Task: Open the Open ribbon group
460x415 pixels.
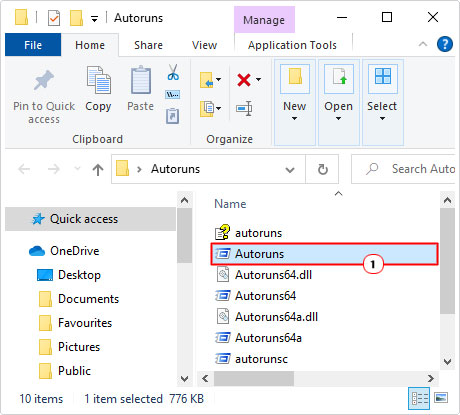Action: pyautogui.click(x=339, y=102)
